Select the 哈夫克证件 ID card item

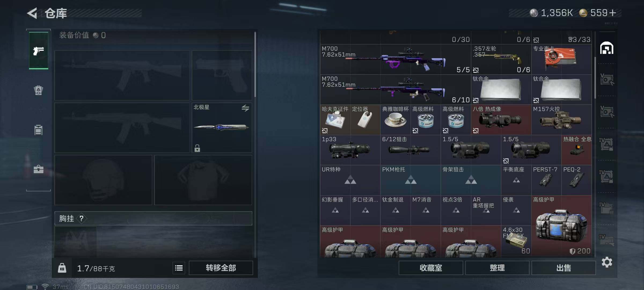click(x=335, y=120)
